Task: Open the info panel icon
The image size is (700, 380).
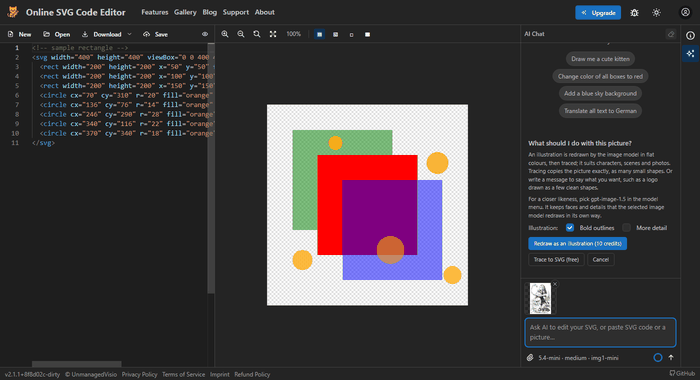Action: 690,36
